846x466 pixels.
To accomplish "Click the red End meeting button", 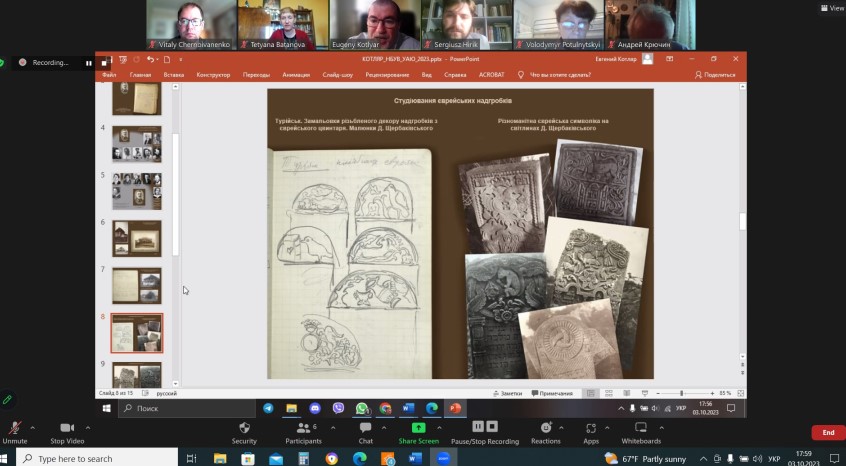I will tap(827, 432).
